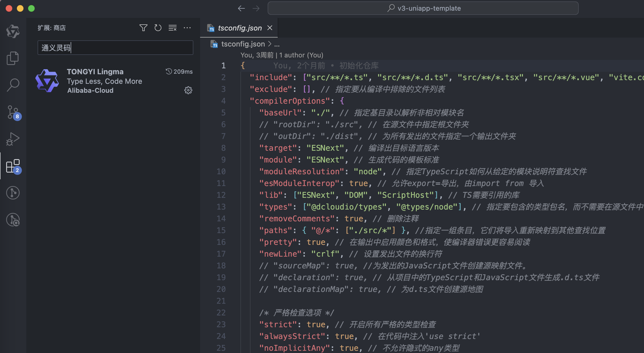Click the extension search box with 通义灵码
The height and width of the screenshot is (353, 644).
tap(115, 48)
